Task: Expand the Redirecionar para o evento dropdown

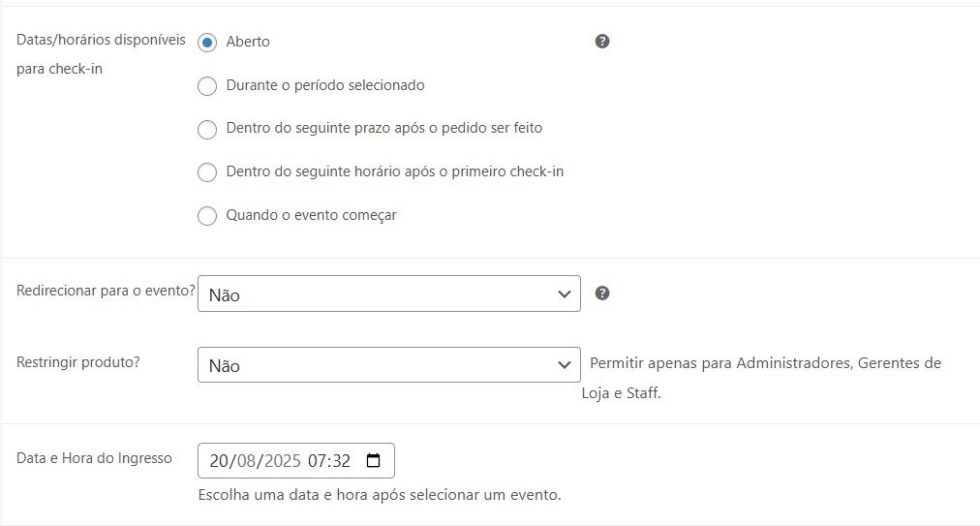Action: (388, 294)
